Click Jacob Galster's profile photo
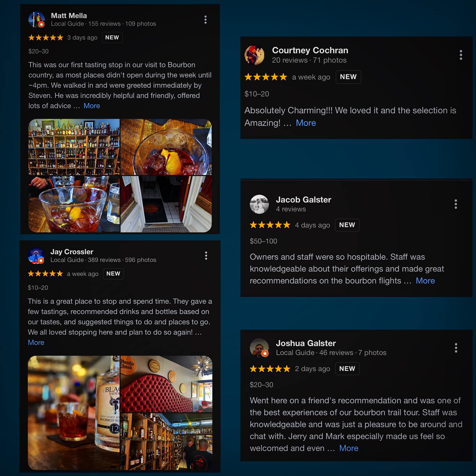 pos(259,204)
